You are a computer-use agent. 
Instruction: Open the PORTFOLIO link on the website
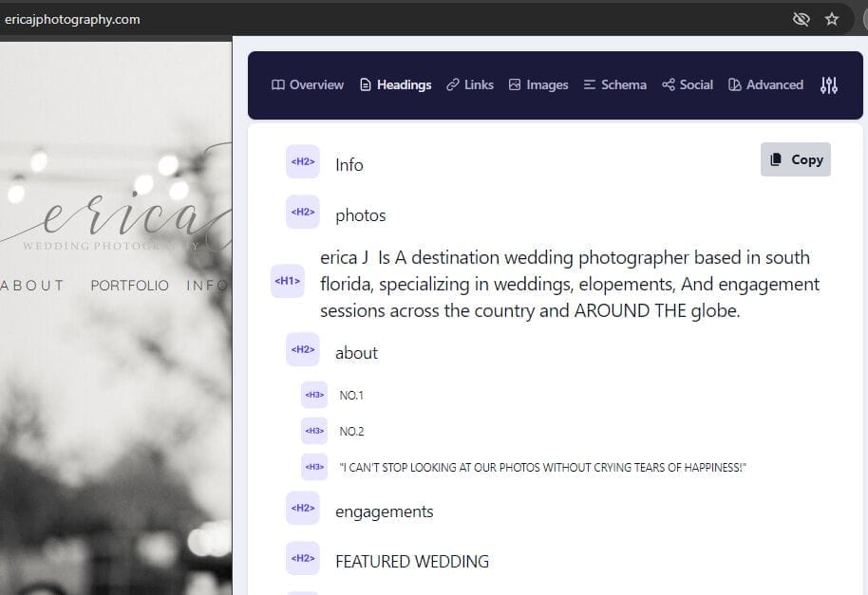pos(130,285)
